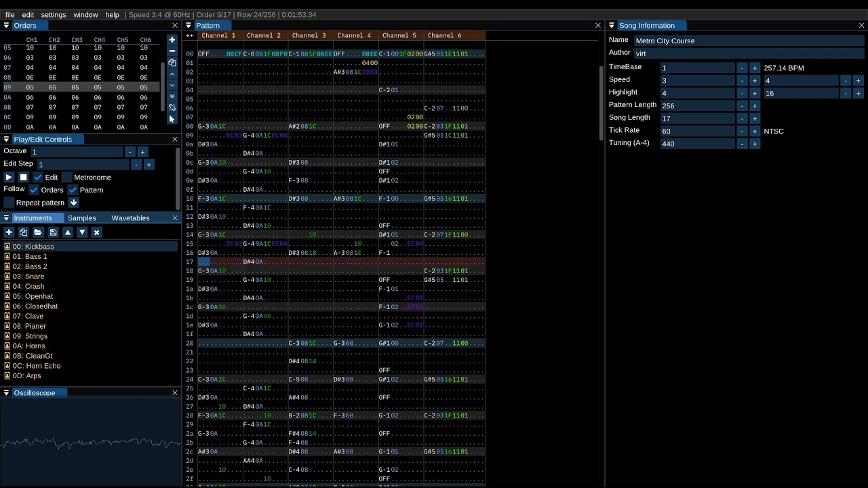Decrease Edit Step with minus button
The image size is (868, 488).
coord(136,165)
